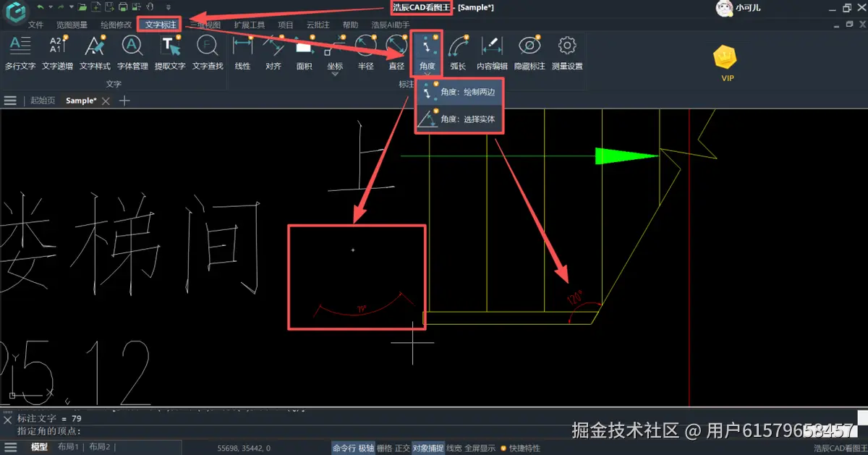Click the VIP badge
Screen dimensions: 868x455
pyautogui.click(x=728, y=63)
